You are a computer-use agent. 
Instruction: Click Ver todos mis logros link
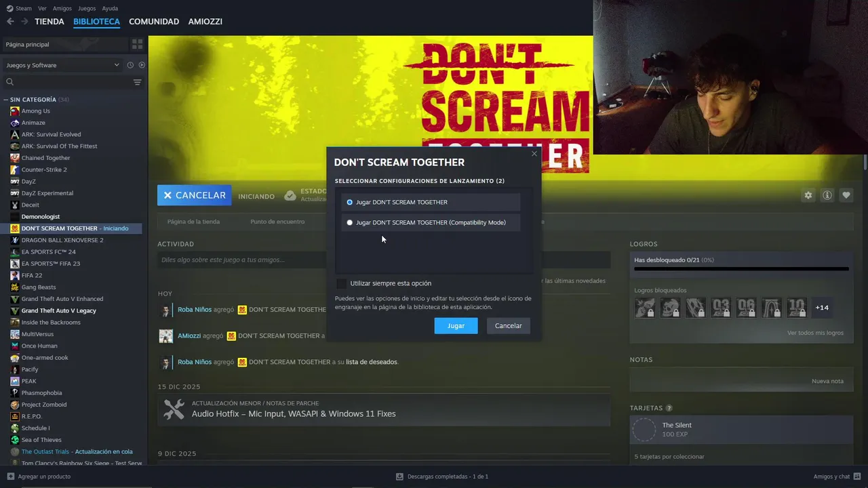point(815,333)
